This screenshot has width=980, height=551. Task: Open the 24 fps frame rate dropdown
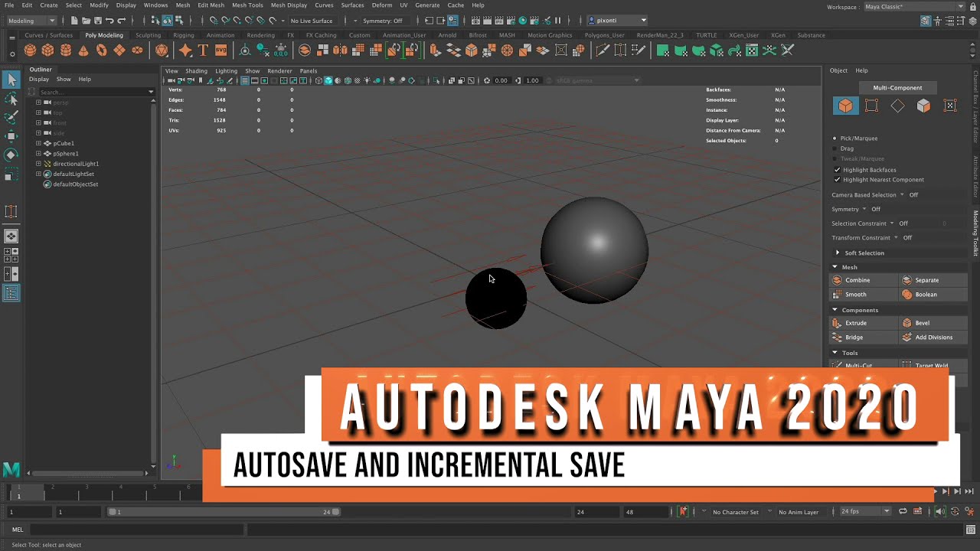[x=865, y=511]
